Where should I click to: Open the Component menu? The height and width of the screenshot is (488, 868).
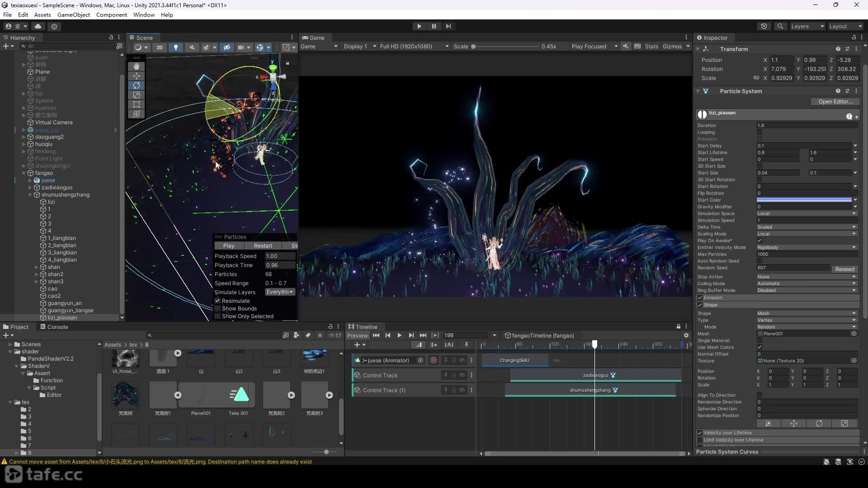[x=112, y=14]
